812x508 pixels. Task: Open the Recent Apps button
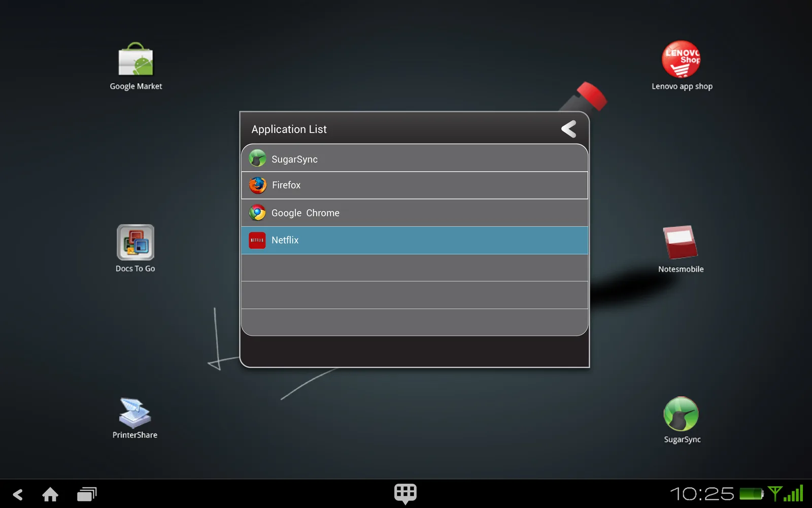click(x=87, y=494)
